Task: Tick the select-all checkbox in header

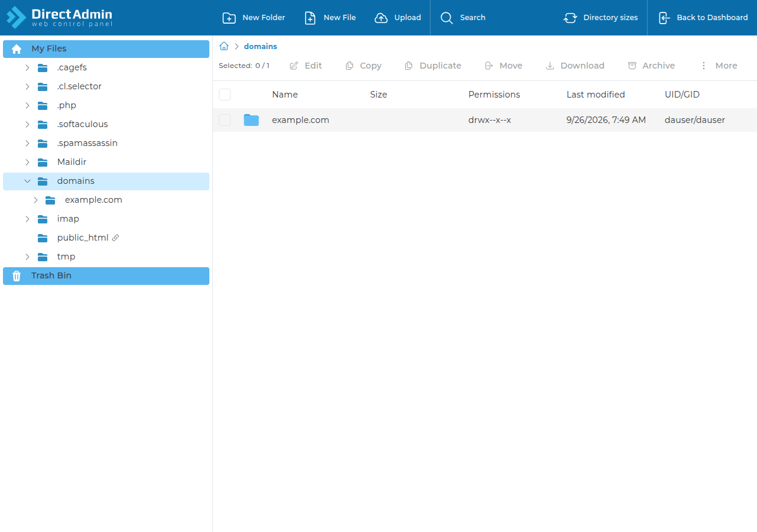Action: 225,95
